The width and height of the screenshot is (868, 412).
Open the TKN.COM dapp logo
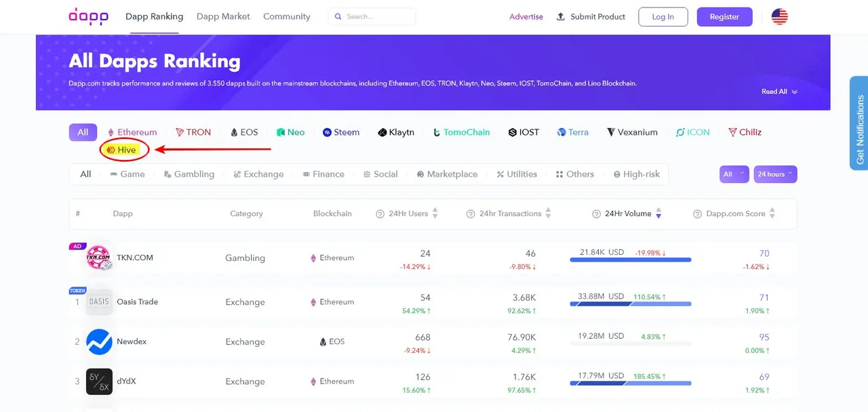click(98, 257)
